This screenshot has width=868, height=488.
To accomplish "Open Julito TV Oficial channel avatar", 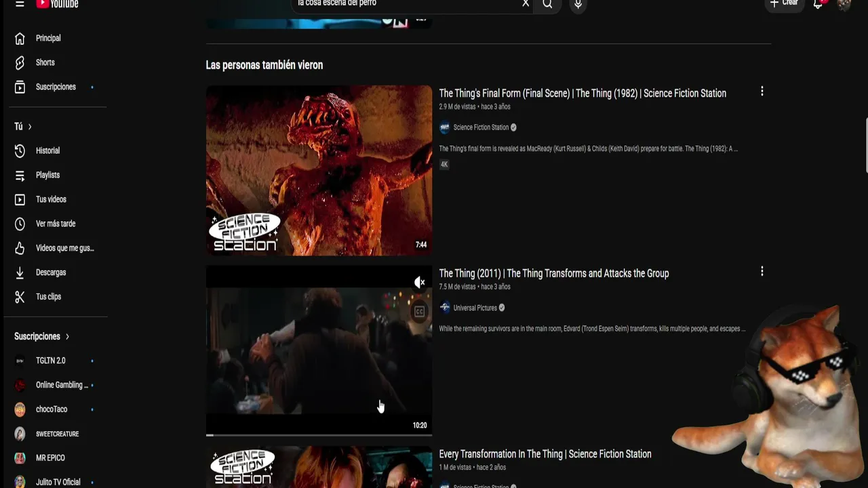I will [x=20, y=482].
